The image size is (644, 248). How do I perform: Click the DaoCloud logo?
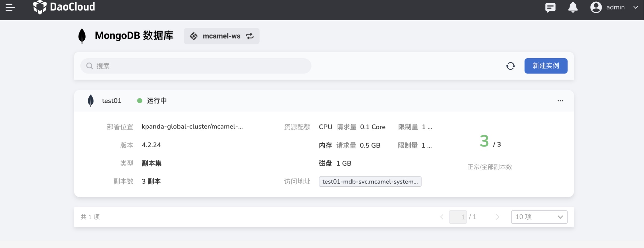point(64,7)
